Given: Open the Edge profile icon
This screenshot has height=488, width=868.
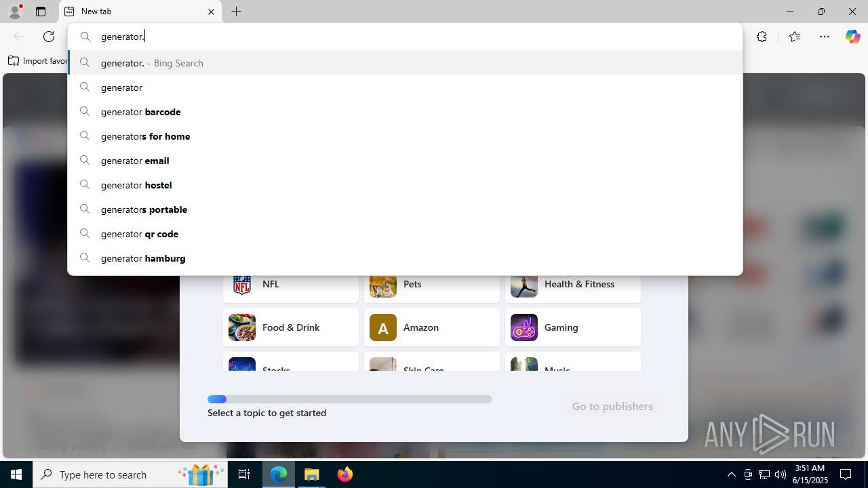Looking at the screenshot, I should pos(15,12).
